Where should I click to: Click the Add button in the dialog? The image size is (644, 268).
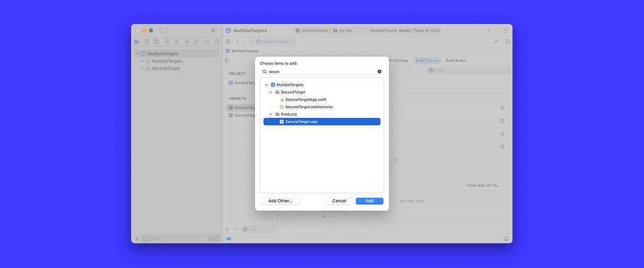369,201
